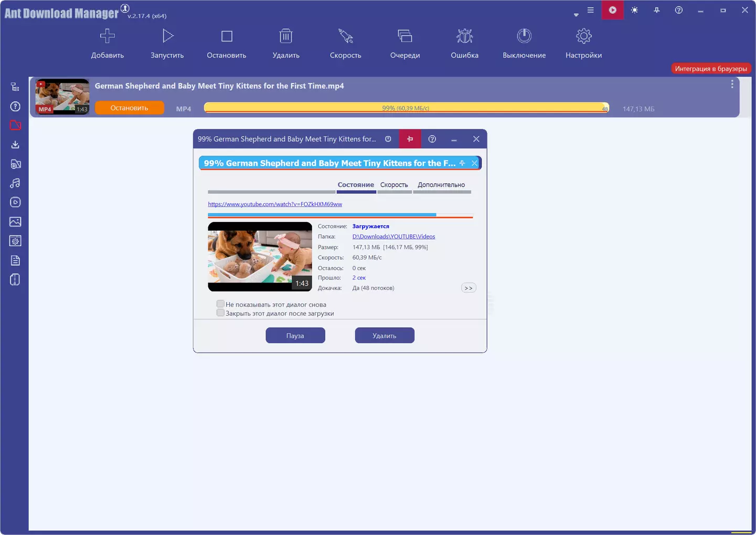Click the MP4 format label beside Остановить
Viewport: 756px width, 535px height.
tap(184, 109)
